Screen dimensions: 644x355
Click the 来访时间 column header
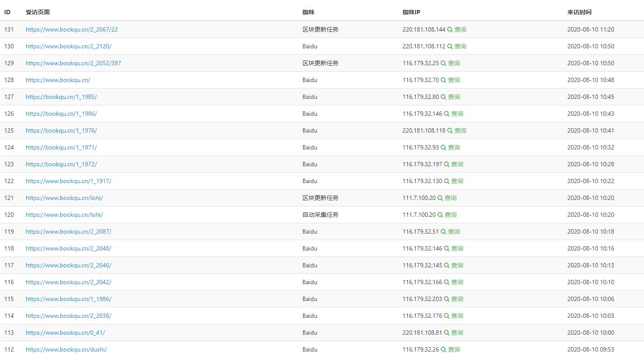pos(579,12)
